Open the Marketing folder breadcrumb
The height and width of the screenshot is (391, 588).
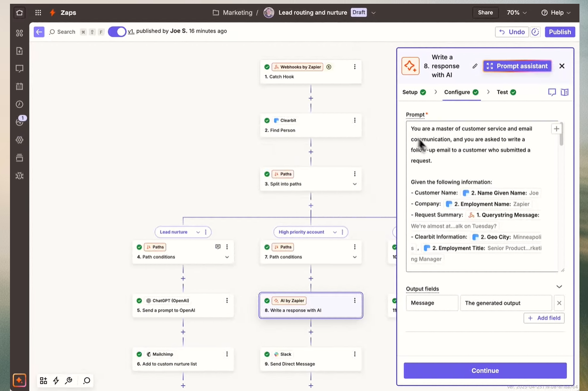tap(232, 13)
